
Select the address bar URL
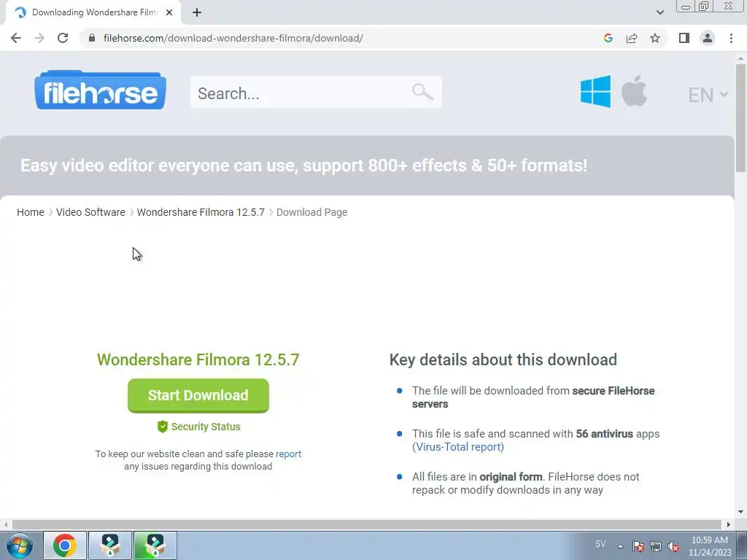[233, 38]
